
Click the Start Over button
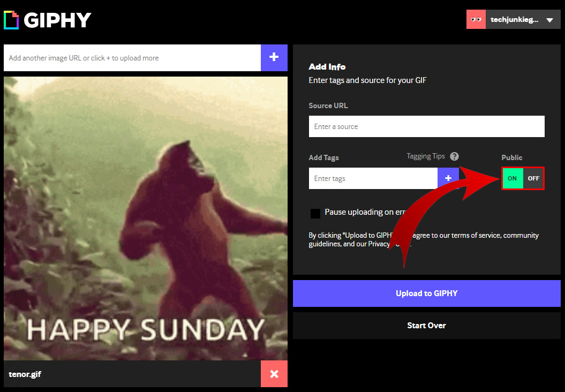(427, 326)
